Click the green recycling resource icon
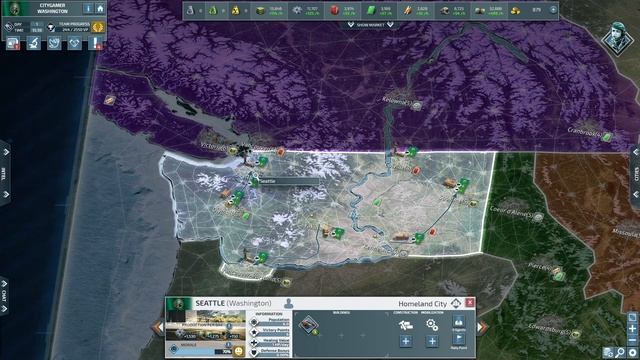640x360 pixels. click(213, 11)
